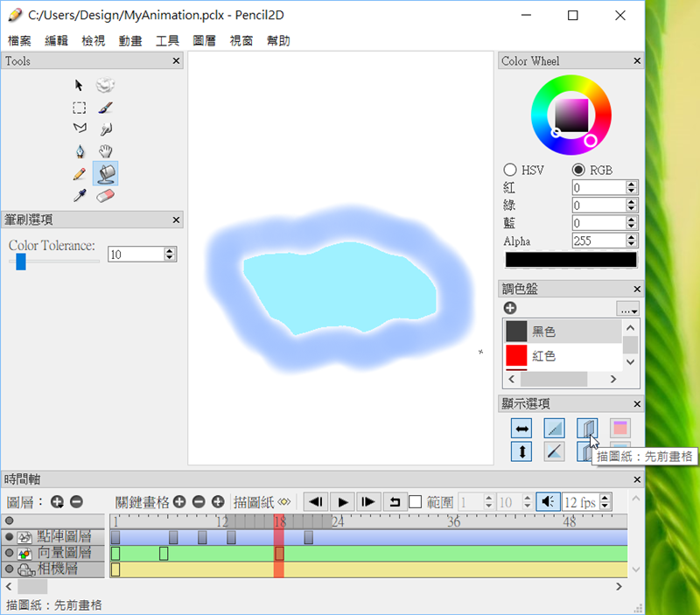Screen dimensions: 700x615
Task: Select the Pencil tool
Action: (x=80, y=173)
